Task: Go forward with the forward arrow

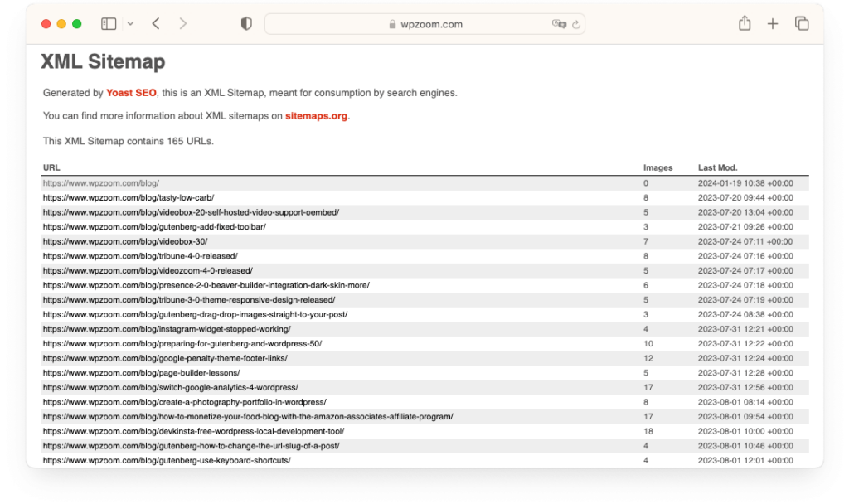Action: click(x=183, y=24)
